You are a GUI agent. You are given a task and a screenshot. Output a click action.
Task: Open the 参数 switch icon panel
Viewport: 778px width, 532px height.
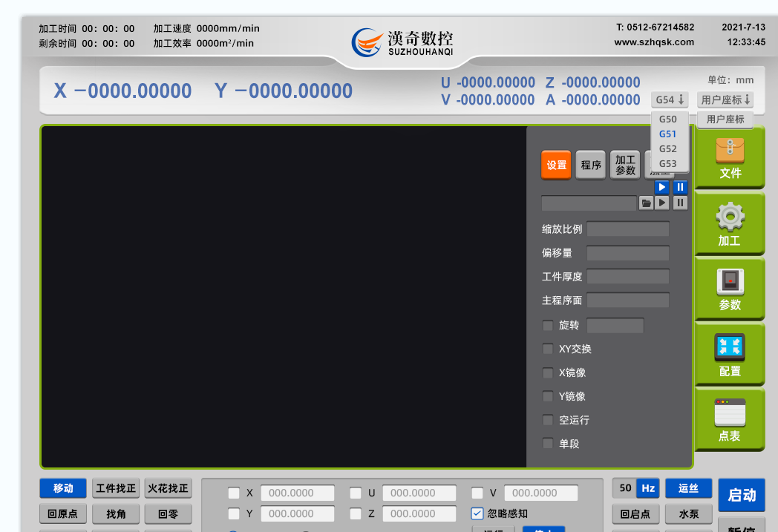point(729,289)
